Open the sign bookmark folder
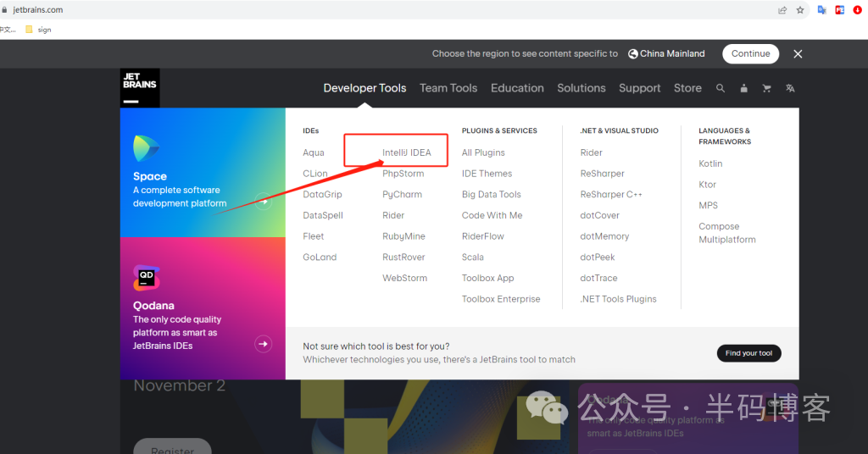This screenshot has height=454, width=868. [38, 30]
